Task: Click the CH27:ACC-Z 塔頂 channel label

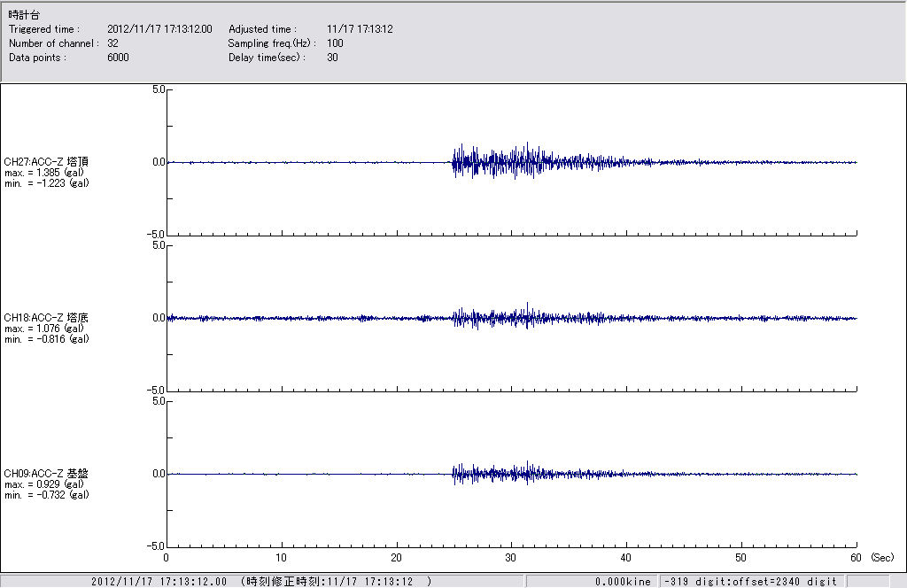Action: pyautogui.click(x=46, y=161)
